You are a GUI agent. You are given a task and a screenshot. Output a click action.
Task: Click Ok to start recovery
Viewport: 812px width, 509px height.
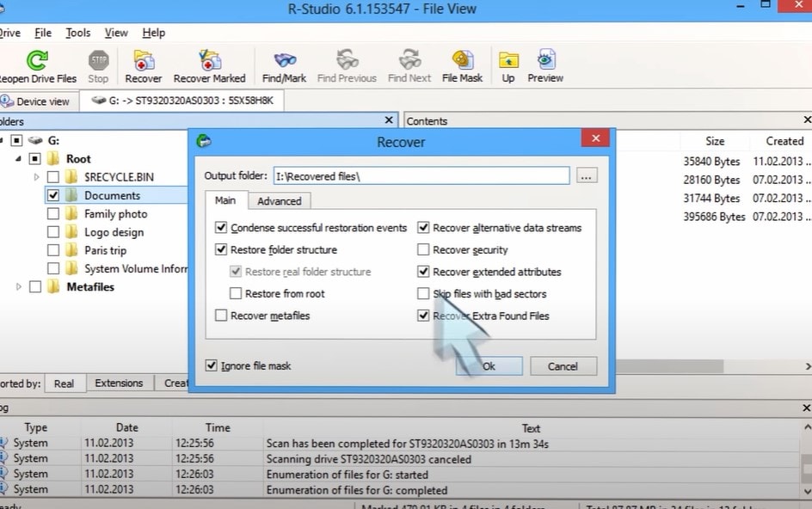point(489,366)
